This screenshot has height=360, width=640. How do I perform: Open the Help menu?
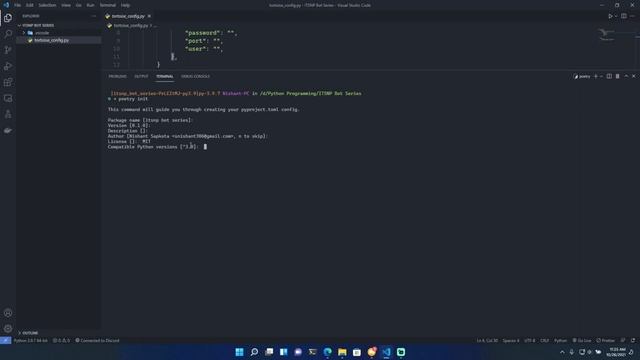tap(125, 5)
